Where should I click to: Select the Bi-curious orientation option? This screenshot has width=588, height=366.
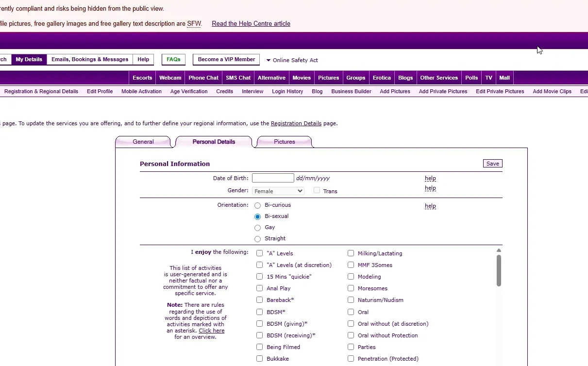click(x=258, y=205)
